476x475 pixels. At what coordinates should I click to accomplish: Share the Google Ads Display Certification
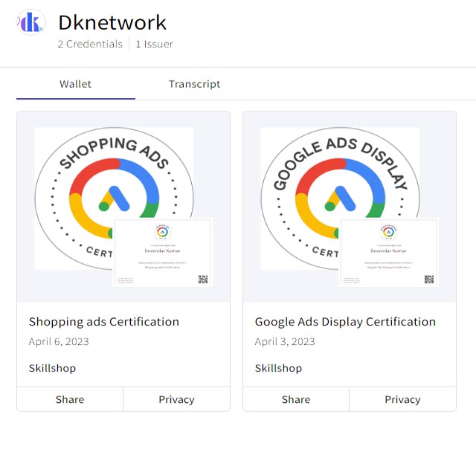(x=296, y=399)
